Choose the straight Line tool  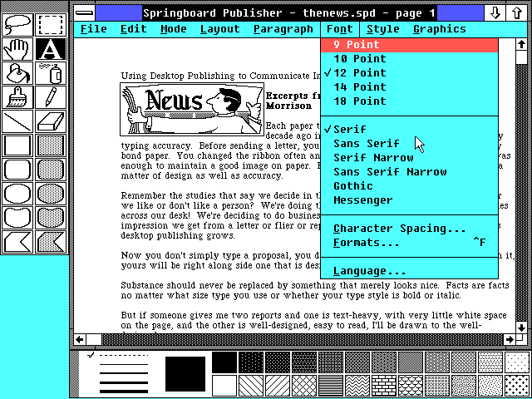pyautogui.click(x=17, y=121)
